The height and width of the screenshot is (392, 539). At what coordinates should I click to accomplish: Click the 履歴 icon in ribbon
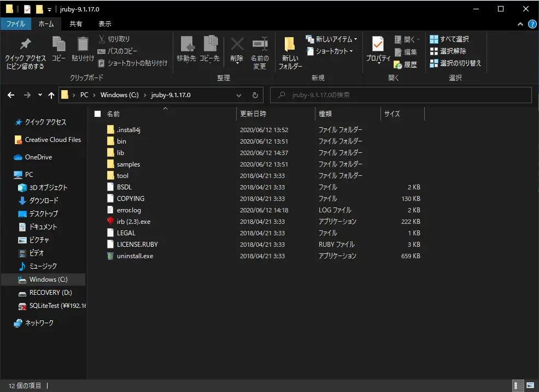pos(398,64)
